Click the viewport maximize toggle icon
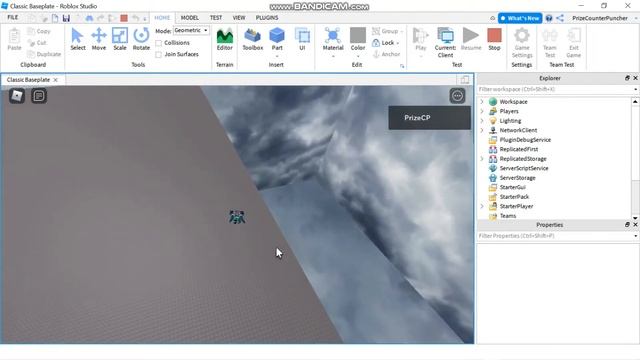Viewport: 640px width, 360px height. [x=464, y=80]
